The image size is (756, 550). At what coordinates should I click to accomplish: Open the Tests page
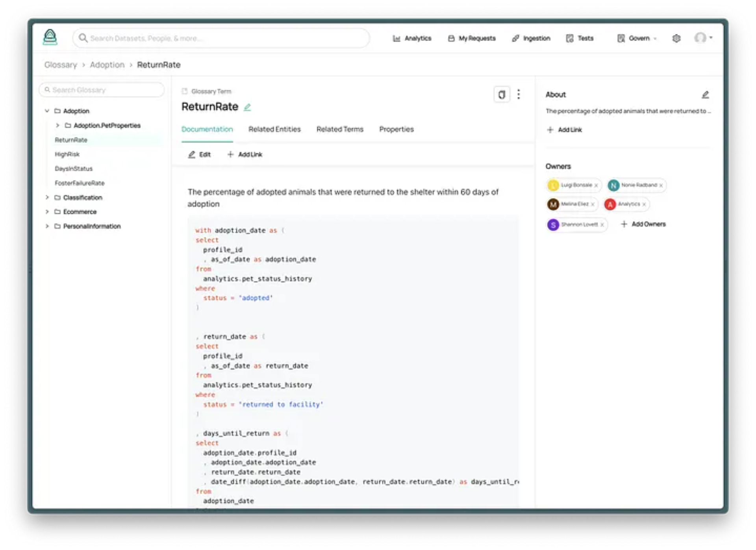click(x=580, y=38)
